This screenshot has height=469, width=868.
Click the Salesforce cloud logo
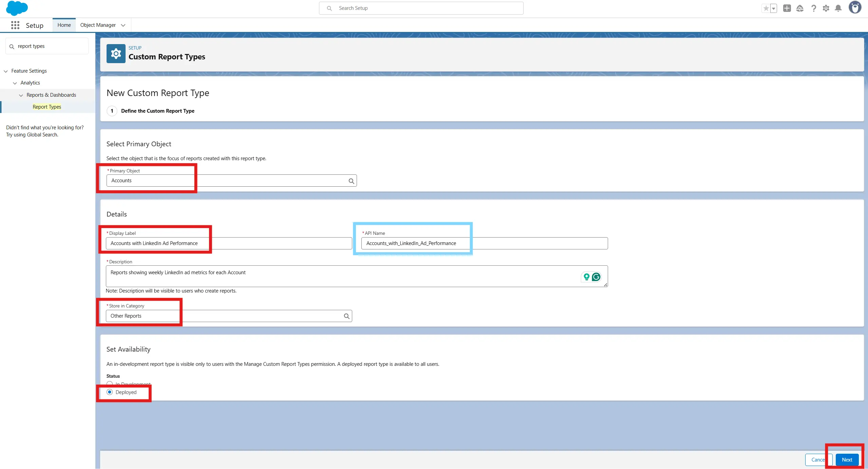(17, 8)
